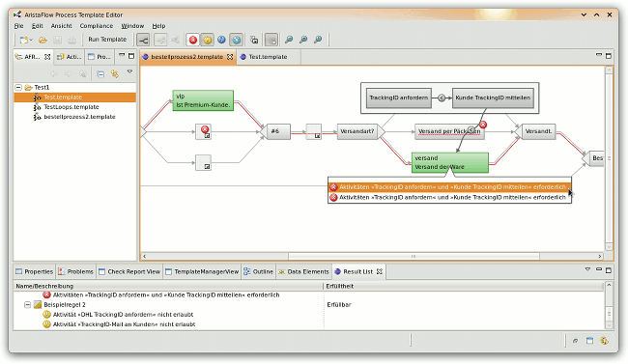Click the first magnifier zoom icon

coord(289,40)
